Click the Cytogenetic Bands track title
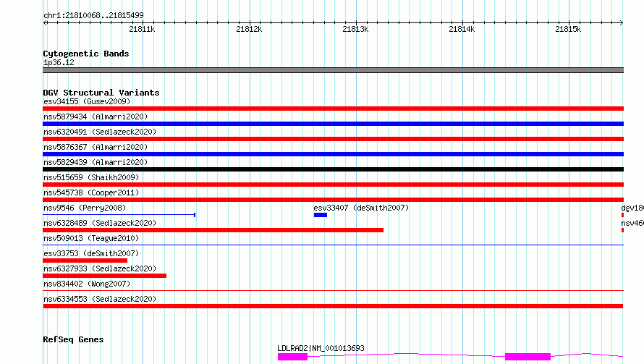Viewport: 644px width, 364px height. 86,54
